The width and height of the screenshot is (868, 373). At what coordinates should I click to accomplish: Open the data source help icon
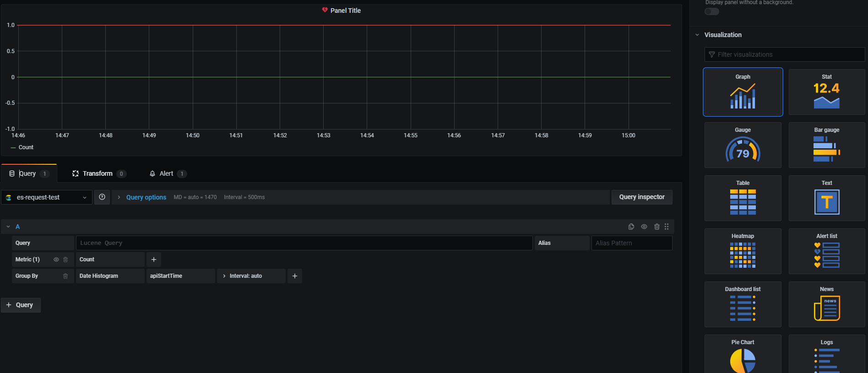pyautogui.click(x=102, y=197)
